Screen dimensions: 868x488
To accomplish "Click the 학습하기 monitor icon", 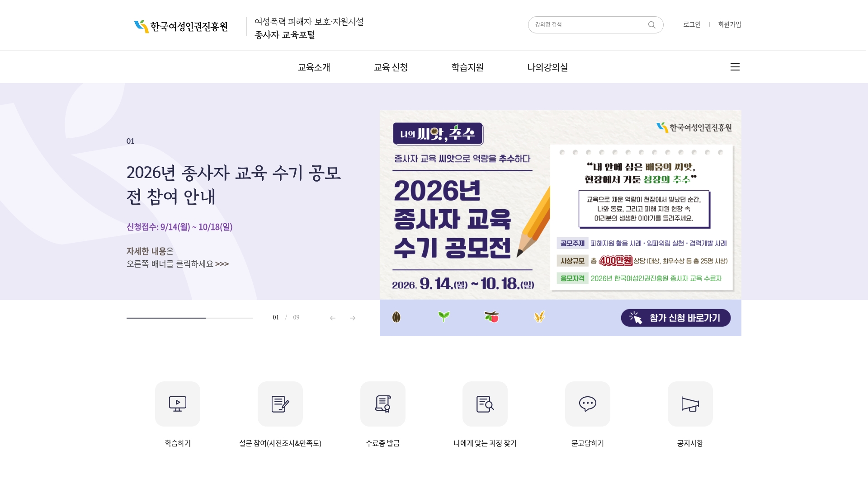I will [178, 404].
